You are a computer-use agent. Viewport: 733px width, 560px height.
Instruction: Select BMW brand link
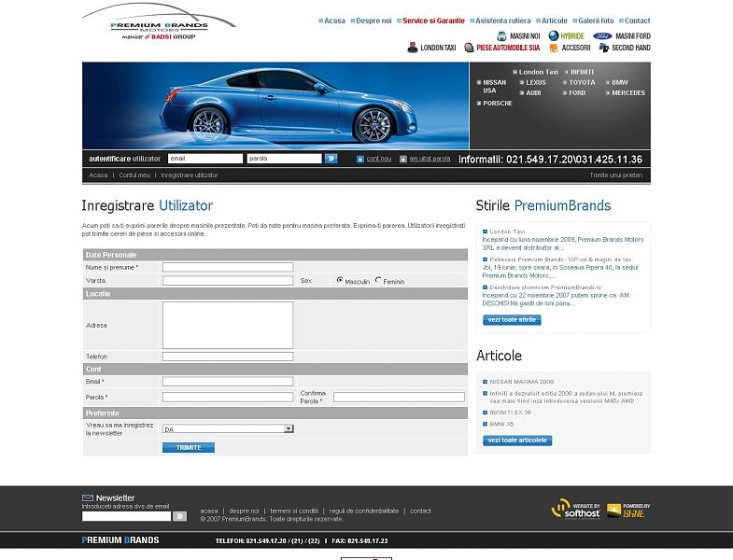(620, 82)
